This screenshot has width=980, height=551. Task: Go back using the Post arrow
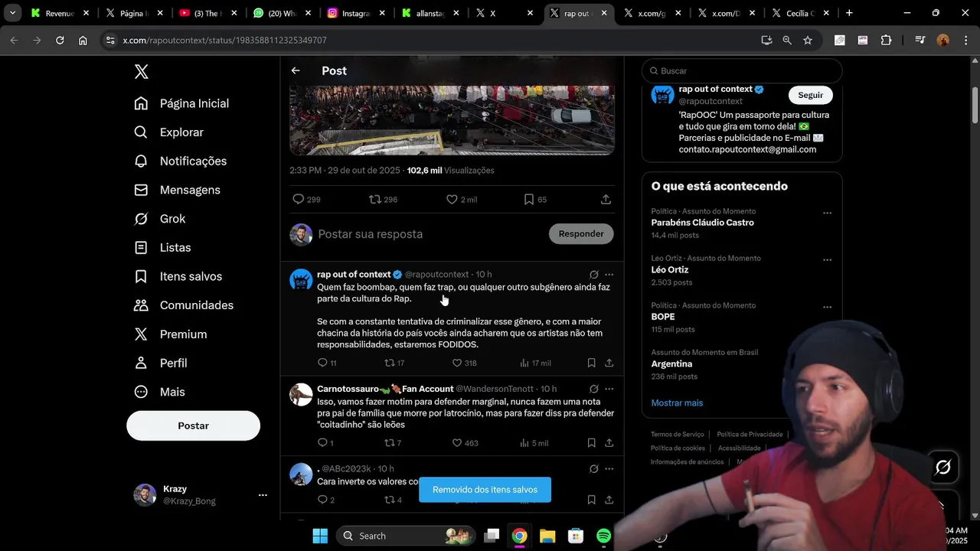point(296,70)
